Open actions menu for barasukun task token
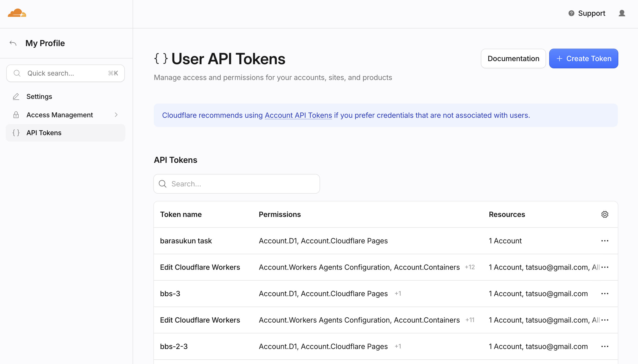Viewport: 638px width, 364px height. (x=605, y=241)
